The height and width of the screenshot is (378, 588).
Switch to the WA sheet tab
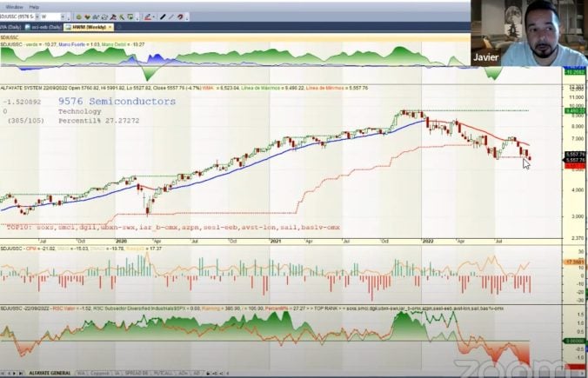(x=81, y=373)
